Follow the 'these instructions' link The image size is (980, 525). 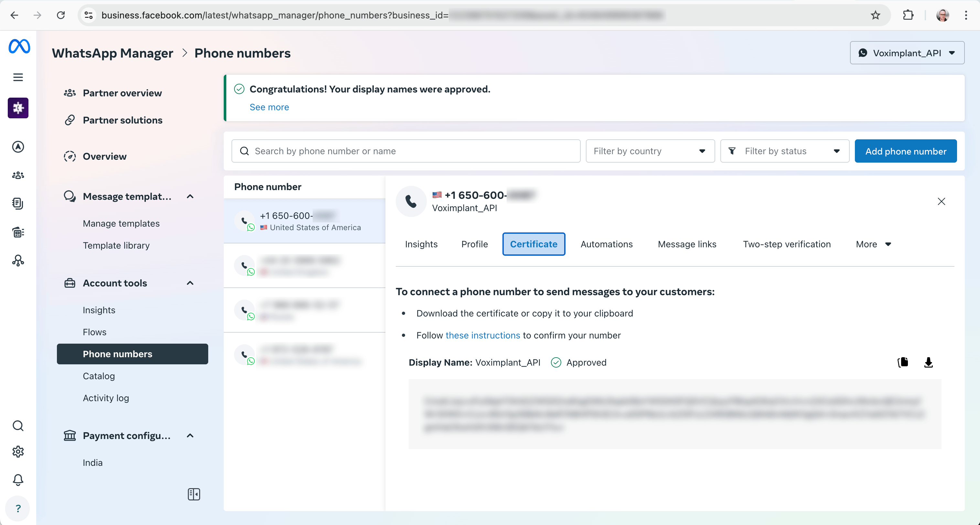click(x=482, y=335)
